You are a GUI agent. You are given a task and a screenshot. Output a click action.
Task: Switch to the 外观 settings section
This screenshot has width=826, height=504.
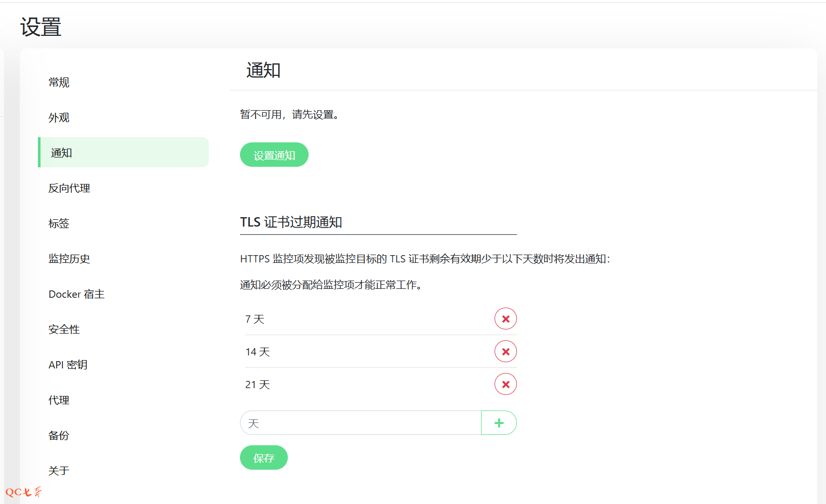(59, 118)
